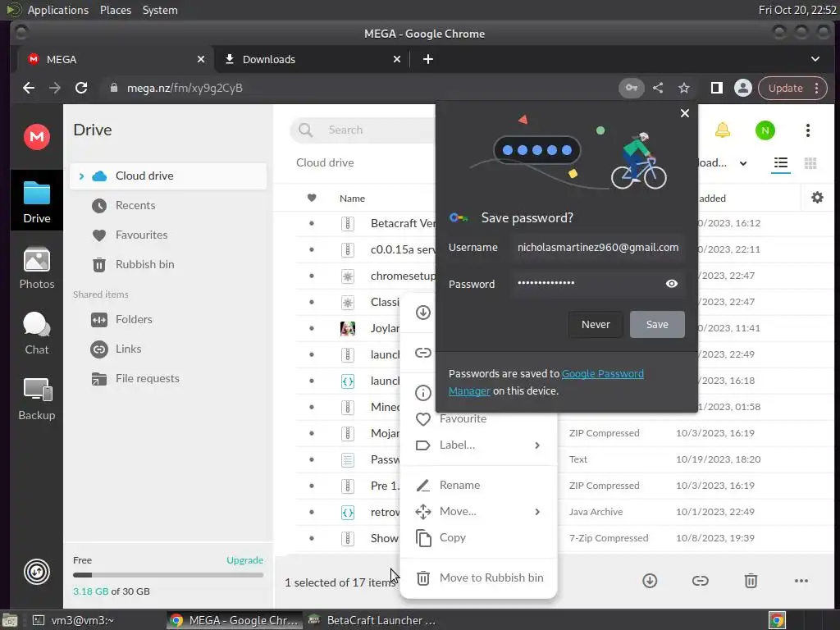
Task: Open more actions in bottom bar
Action: pyautogui.click(x=801, y=580)
